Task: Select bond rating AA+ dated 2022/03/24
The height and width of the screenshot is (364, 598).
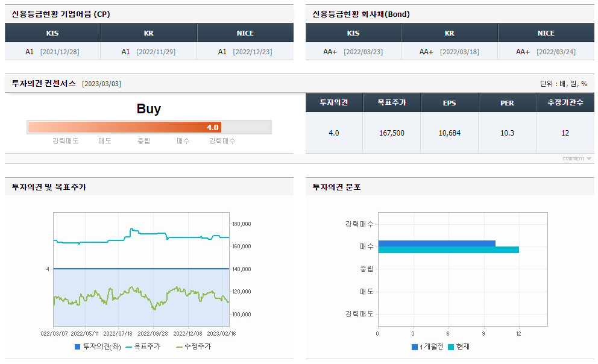Action: pos(546,51)
